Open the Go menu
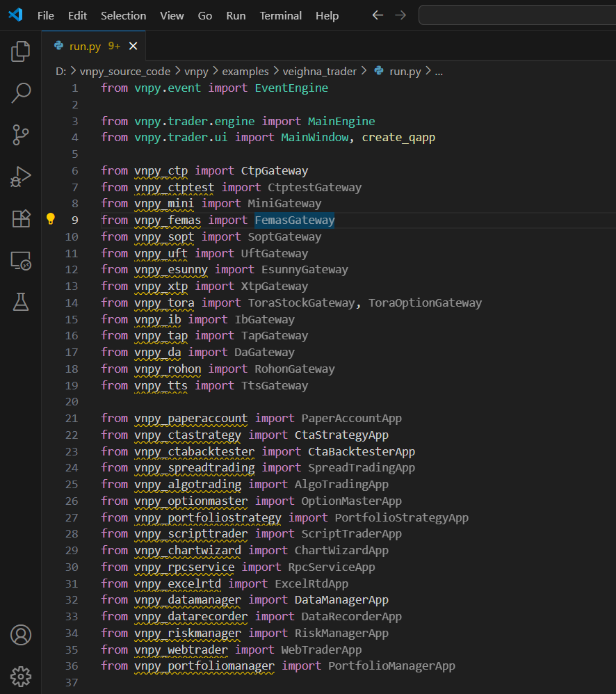 [x=205, y=15]
